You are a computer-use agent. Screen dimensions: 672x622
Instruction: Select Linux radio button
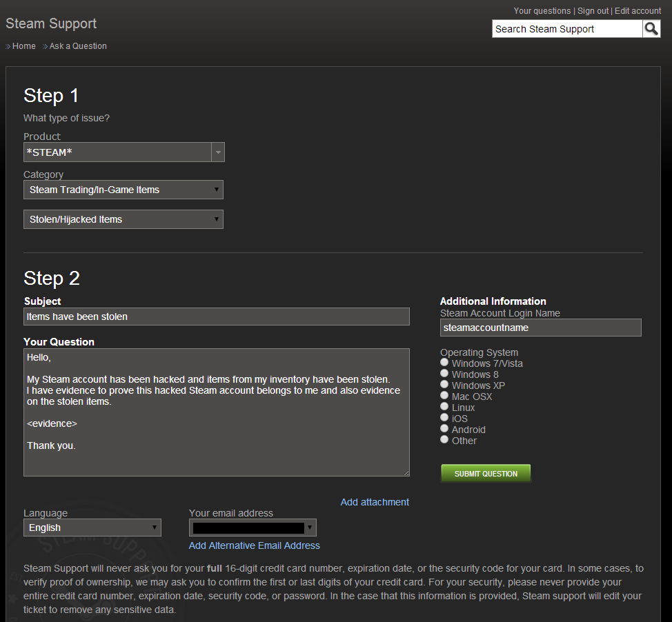coord(444,407)
